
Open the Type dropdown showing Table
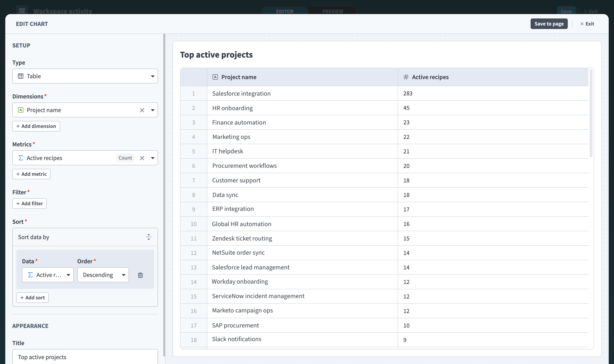(153, 76)
